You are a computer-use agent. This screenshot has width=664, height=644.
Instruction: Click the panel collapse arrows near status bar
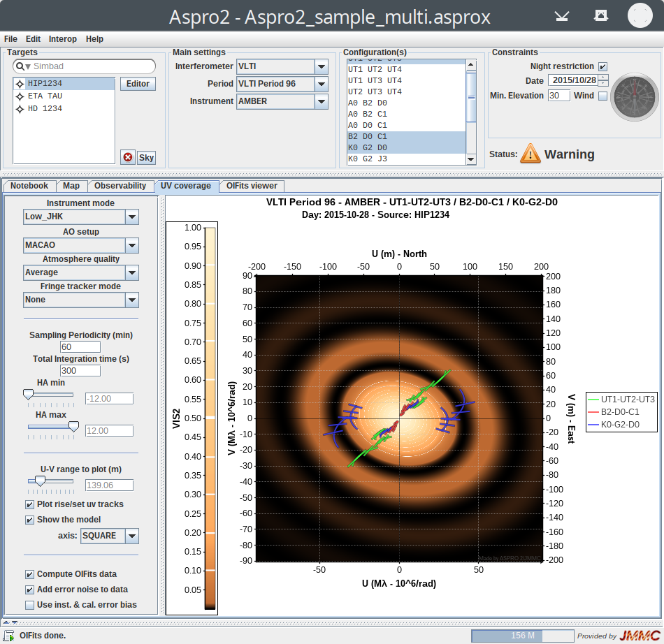pyautogui.click(x=10, y=622)
